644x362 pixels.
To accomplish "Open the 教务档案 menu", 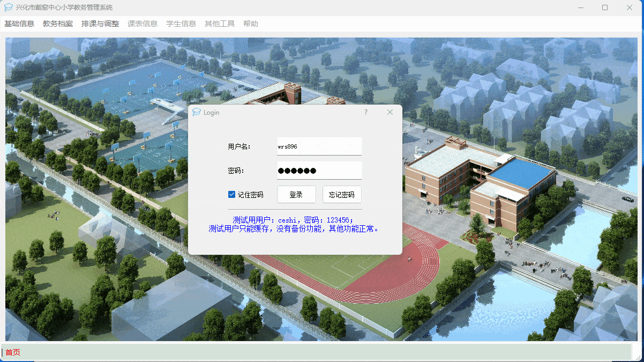I will [58, 24].
